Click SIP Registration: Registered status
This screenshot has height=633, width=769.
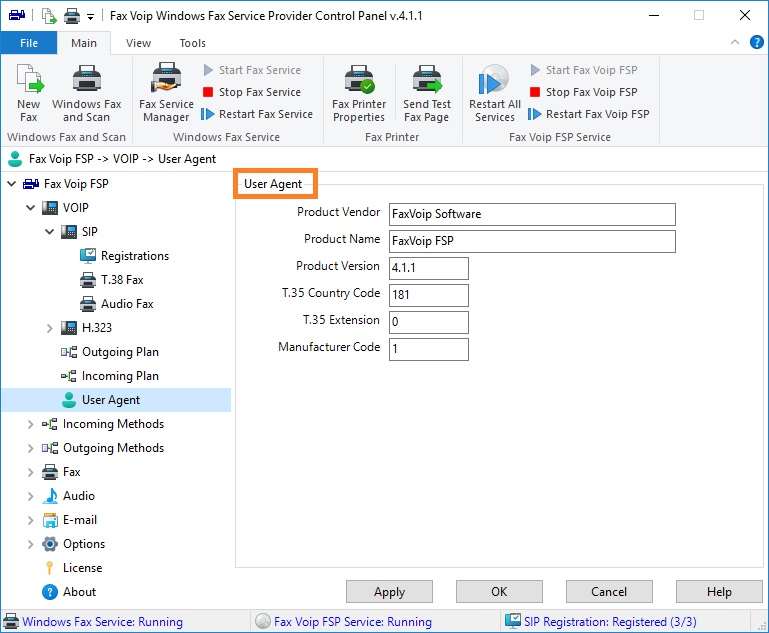click(610, 622)
